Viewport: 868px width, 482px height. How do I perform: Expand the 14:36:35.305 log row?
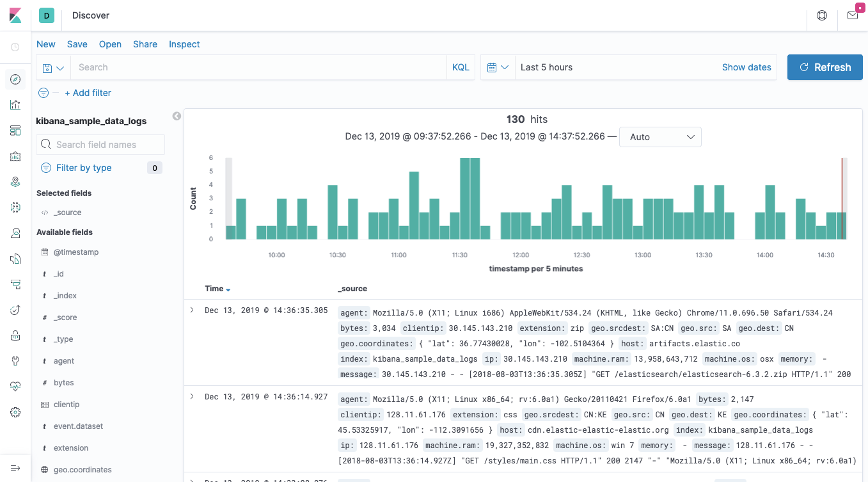pyautogui.click(x=192, y=310)
